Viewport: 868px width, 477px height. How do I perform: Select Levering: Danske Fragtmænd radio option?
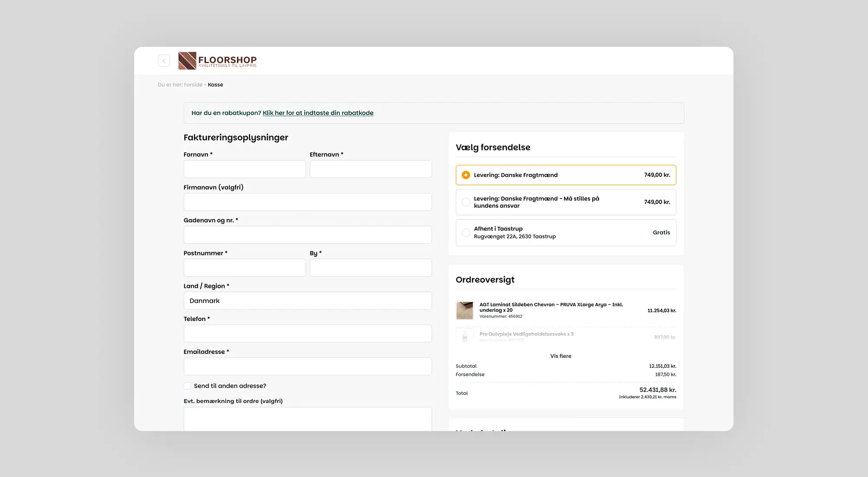[x=466, y=175]
